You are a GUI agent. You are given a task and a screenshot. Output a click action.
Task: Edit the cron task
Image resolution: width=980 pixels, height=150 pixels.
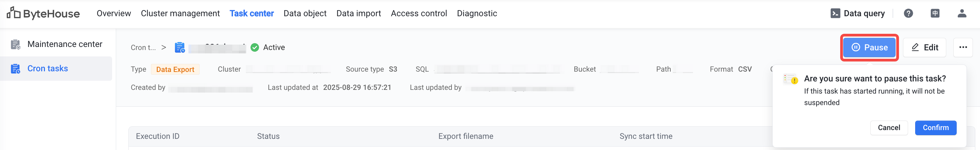tap(925, 47)
